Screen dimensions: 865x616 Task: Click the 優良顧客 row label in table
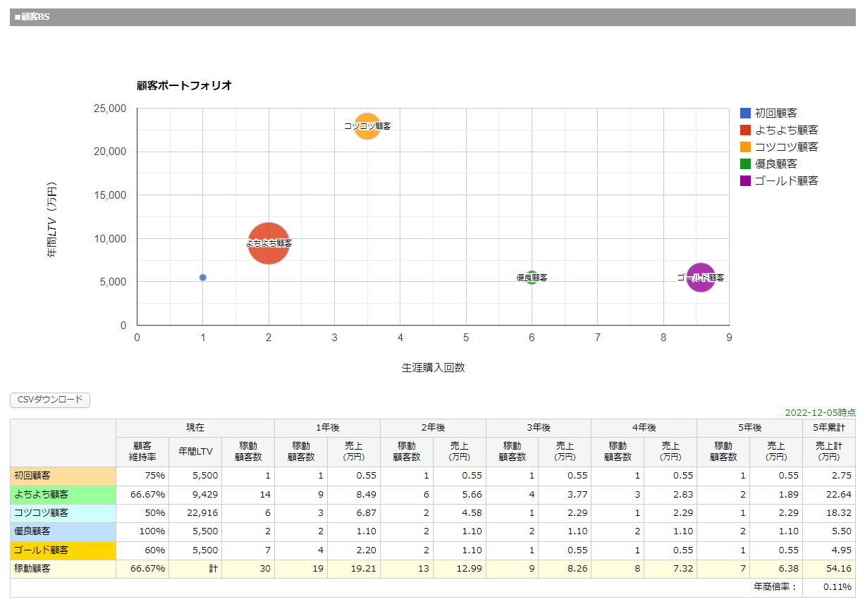tap(63, 531)
